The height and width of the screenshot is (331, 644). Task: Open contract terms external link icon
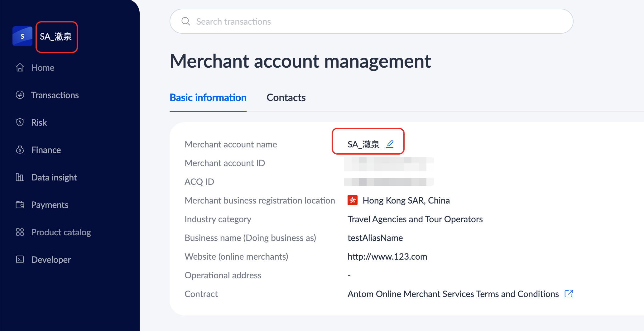tap(569, 294)
